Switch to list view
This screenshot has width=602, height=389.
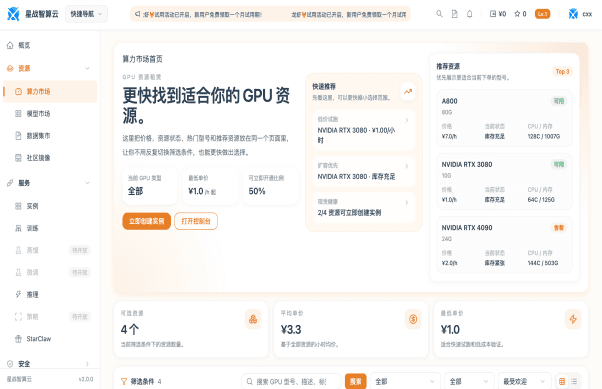click(x=574, y=381)
